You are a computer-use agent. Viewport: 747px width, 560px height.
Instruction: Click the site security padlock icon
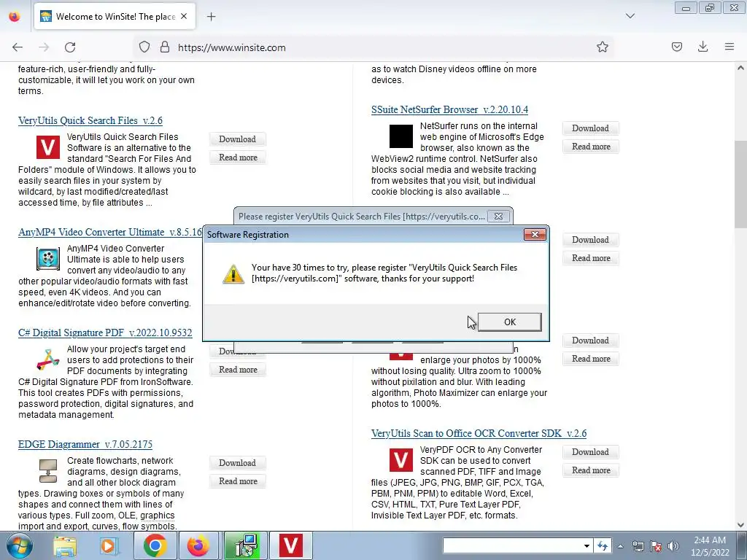click(x=165, y=47)
